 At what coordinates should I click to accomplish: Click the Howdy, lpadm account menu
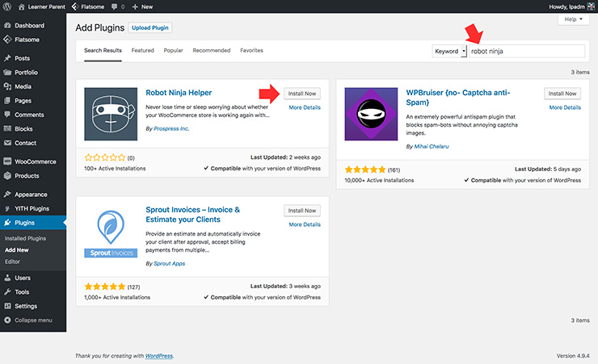point(571,6)
